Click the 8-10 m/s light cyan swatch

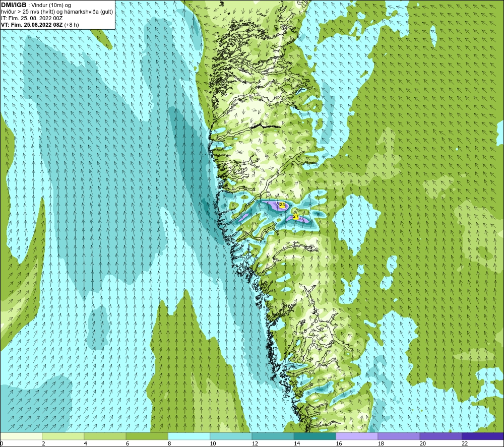point(189,436)
